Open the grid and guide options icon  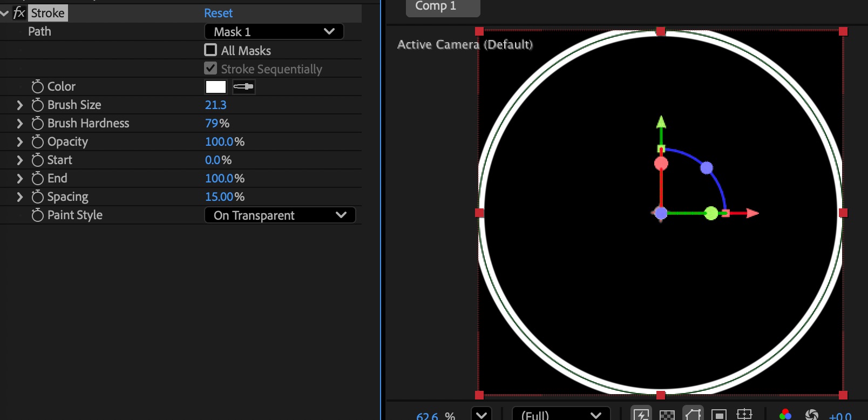pyautogui.click(x=744, y=414)
